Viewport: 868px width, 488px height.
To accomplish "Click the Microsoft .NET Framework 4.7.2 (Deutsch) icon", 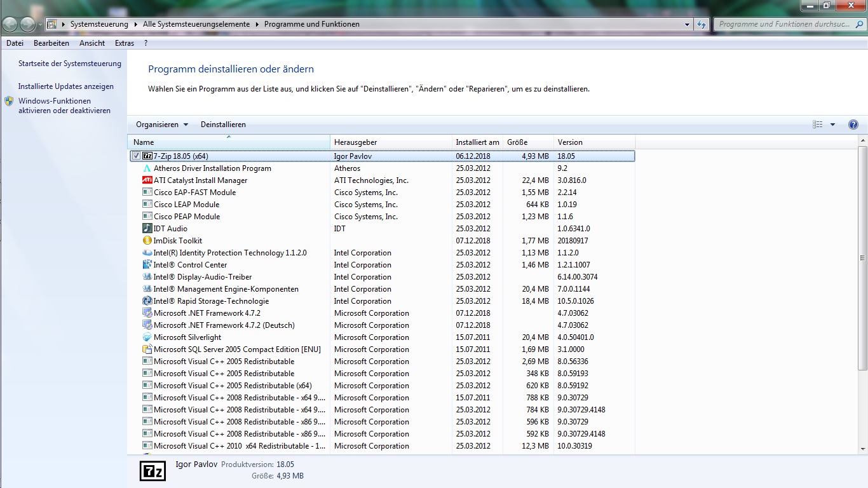I will pyautogui.click(x=147, y=325).
